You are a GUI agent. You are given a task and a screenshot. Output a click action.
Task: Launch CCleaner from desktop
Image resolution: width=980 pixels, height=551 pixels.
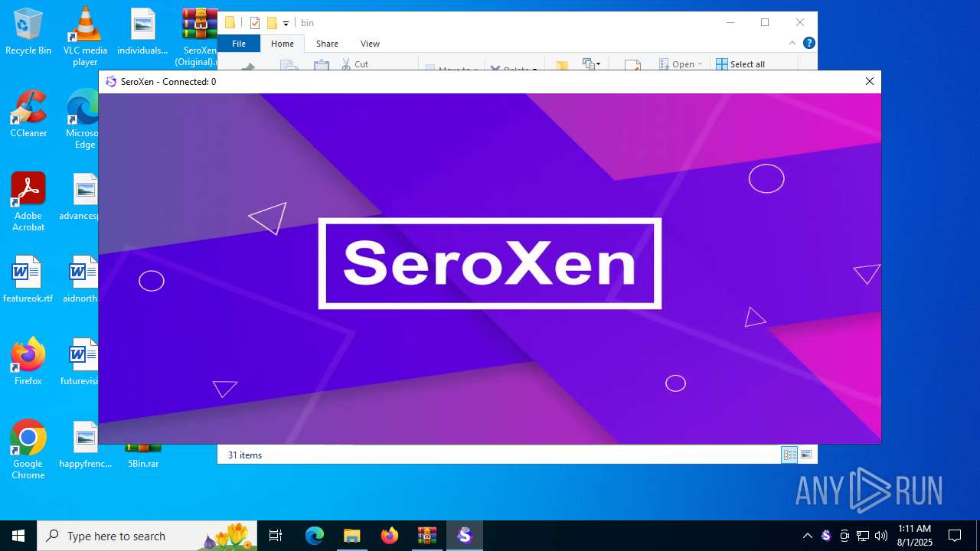tap(28, 114)
